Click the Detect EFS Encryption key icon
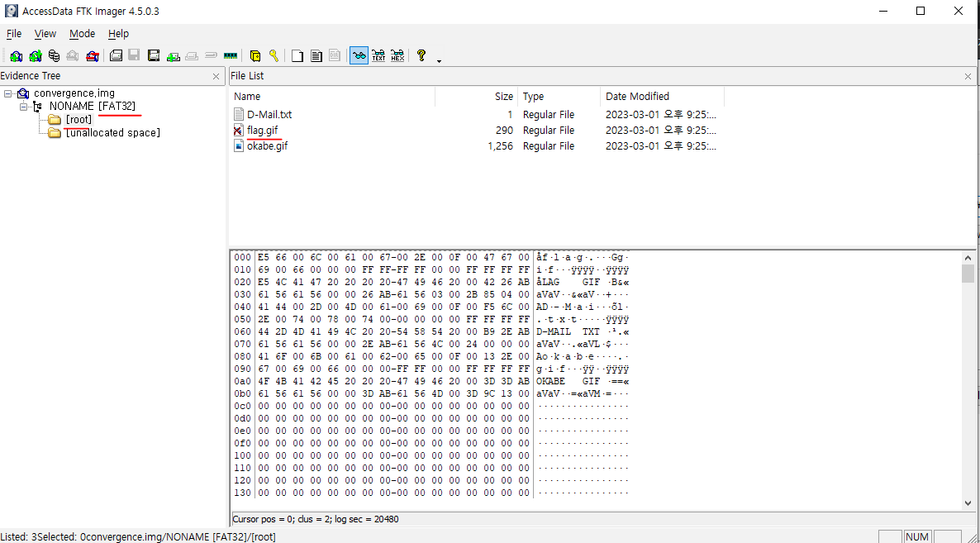The height and width of the screenshot is (543, 980). tap(274, 55)
